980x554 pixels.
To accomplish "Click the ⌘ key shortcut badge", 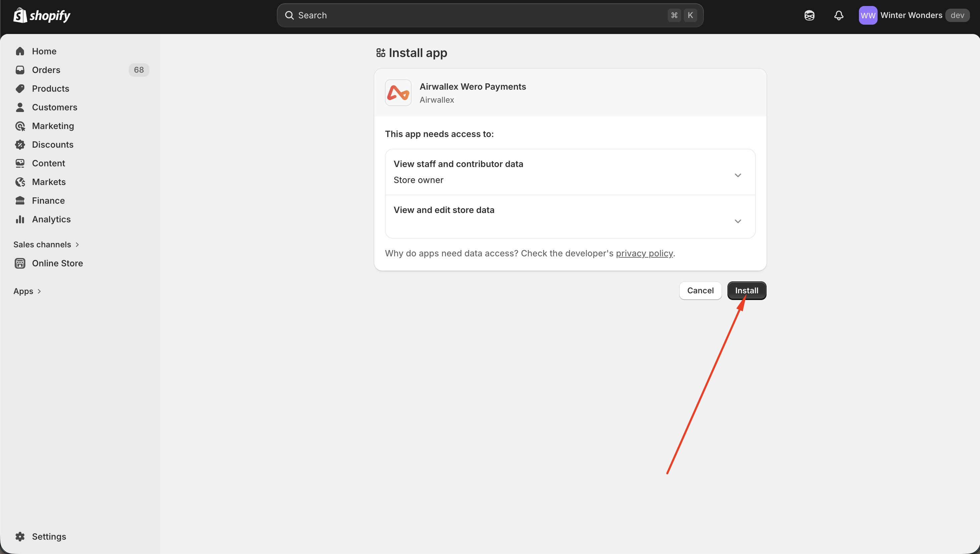I will point(674,15).
